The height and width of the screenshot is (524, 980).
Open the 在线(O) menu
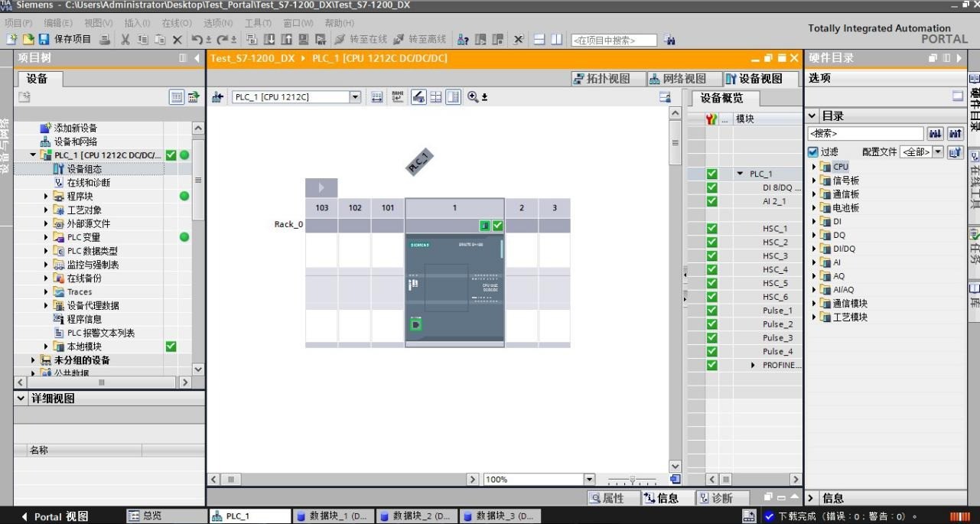pyautogui.click(x=177, y=23)
